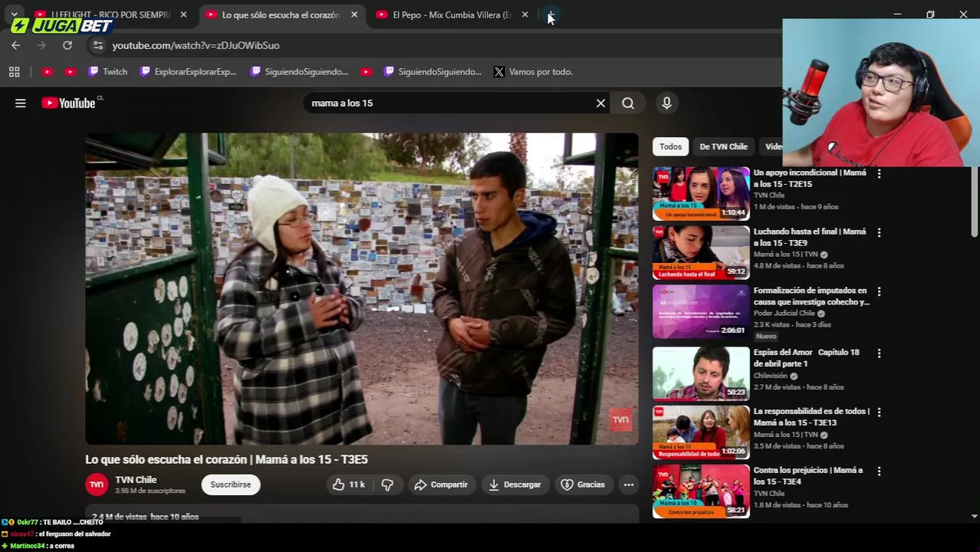The width and height of the screenshot is (980, 552).
Task: Go back with the browser back arrow
Action: point(16,45)
